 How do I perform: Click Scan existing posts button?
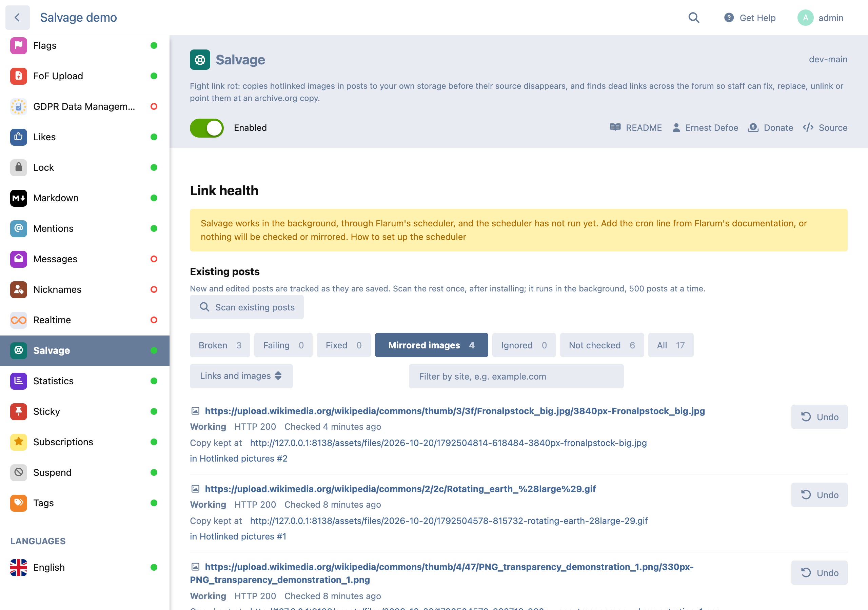tap(246, 307)
